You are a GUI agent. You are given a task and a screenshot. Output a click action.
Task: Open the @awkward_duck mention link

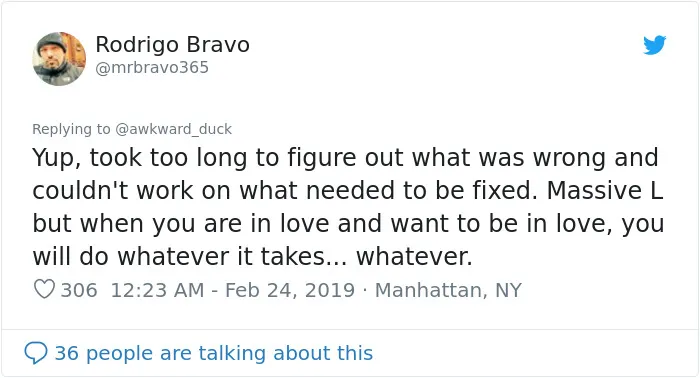(173, 129)
